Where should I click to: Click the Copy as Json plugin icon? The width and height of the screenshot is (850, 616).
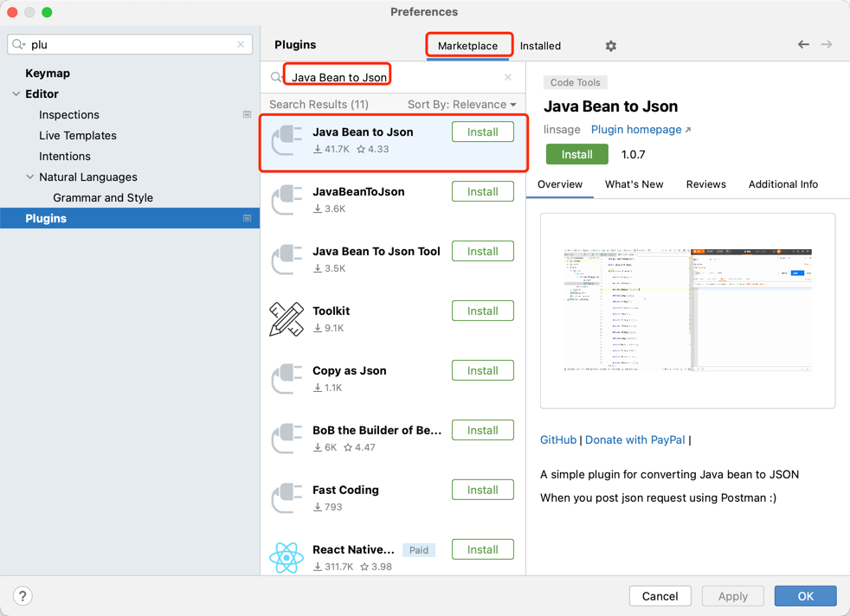tap(287, 379)
